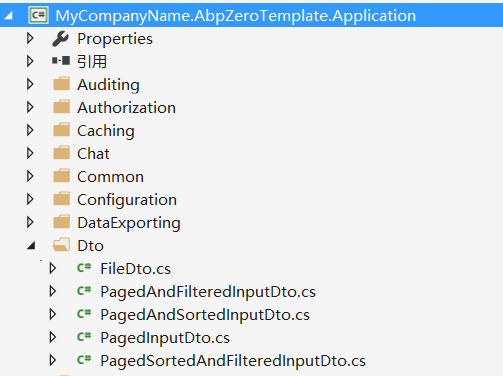Image resolution: width=503 pixels, height=376 pixels.
Task: Select the Configuration folder label
Action: point(127,200)
